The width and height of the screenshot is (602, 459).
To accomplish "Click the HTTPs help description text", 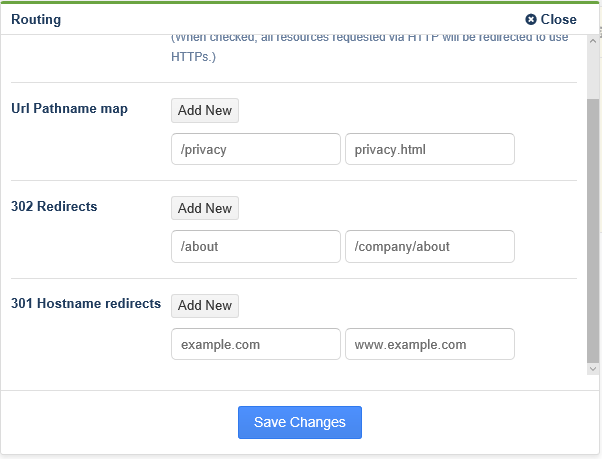I will (x=370, y=47).
